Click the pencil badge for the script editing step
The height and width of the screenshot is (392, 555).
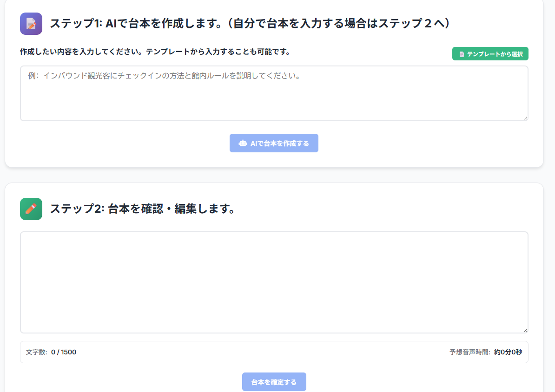[x=31, y=209]
